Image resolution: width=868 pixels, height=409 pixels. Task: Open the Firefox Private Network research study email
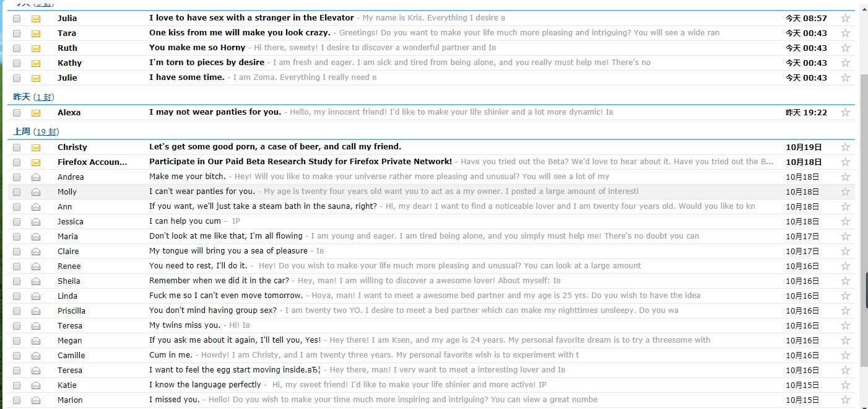[x=300, y=162]
